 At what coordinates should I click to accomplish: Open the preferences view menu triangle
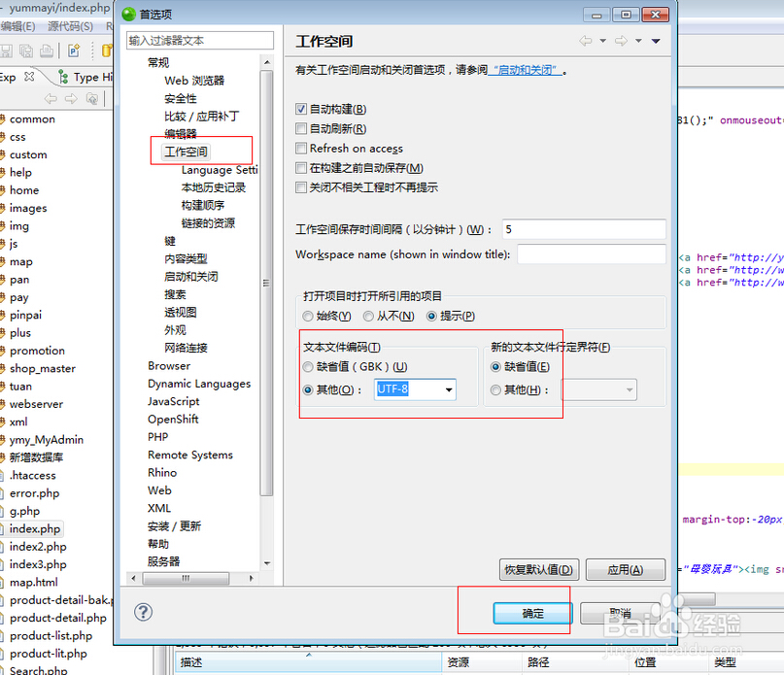[656, 41]
